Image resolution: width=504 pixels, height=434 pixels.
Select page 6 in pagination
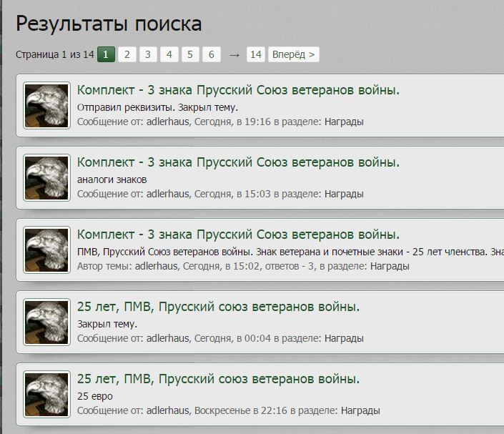212,54
